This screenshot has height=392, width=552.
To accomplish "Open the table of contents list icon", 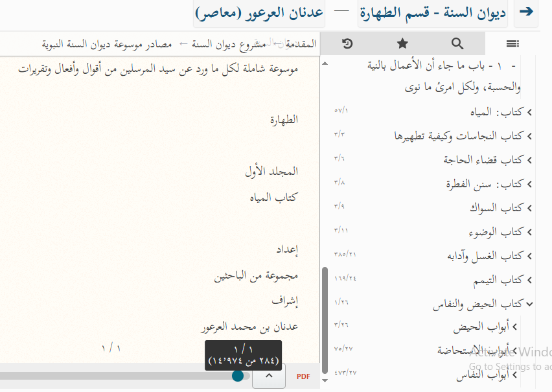I will tap(512, 43).
